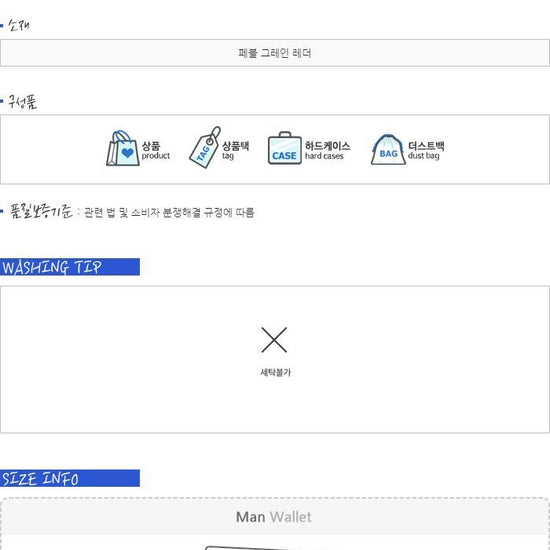Screen dimensions: 550x550
Task: Click the 세탁불가 caption text
Action: [x=275, y=372]
